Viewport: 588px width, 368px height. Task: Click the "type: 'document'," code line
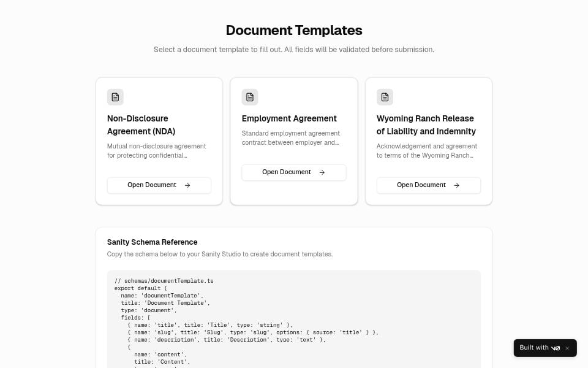click(149, 310)
